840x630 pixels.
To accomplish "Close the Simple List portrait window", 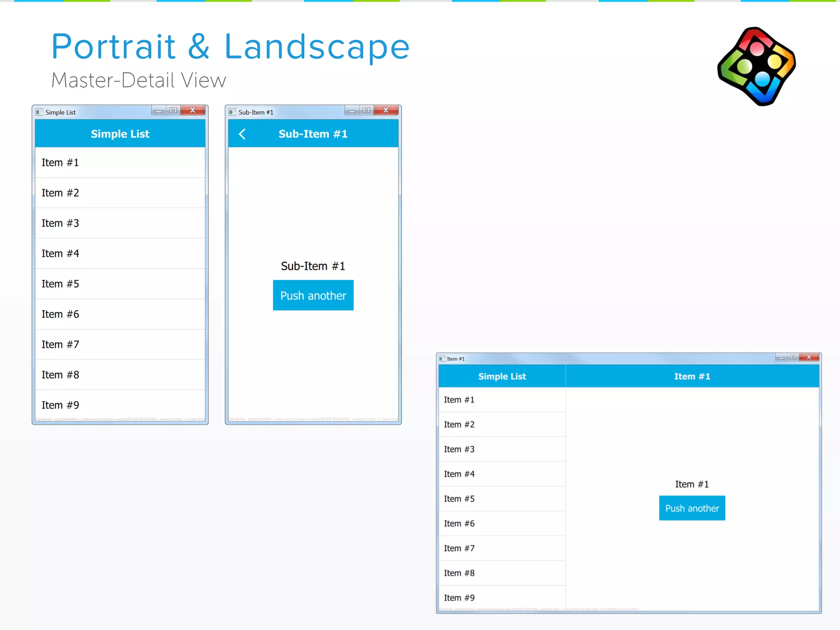I will tap(193, 110).
